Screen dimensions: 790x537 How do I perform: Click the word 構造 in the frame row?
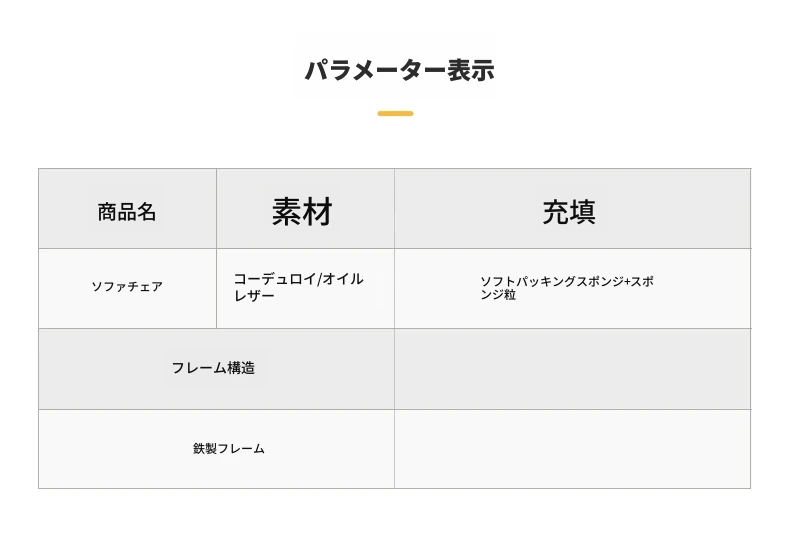pos(241,368)
